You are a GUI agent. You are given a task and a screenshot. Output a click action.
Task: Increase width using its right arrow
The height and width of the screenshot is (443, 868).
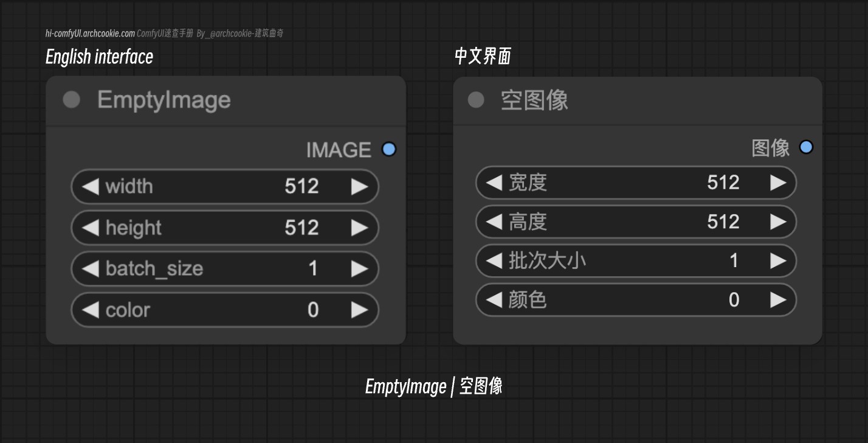359,186
